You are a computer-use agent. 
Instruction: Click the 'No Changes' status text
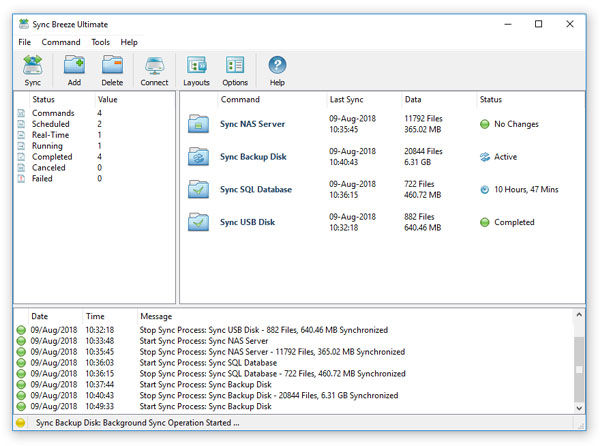pyautogui.click(x=516, y=124)
